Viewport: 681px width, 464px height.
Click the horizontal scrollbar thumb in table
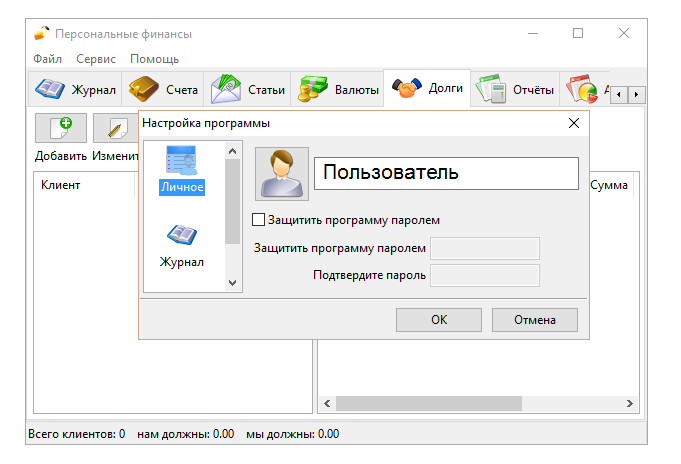[x=429, y=404]
